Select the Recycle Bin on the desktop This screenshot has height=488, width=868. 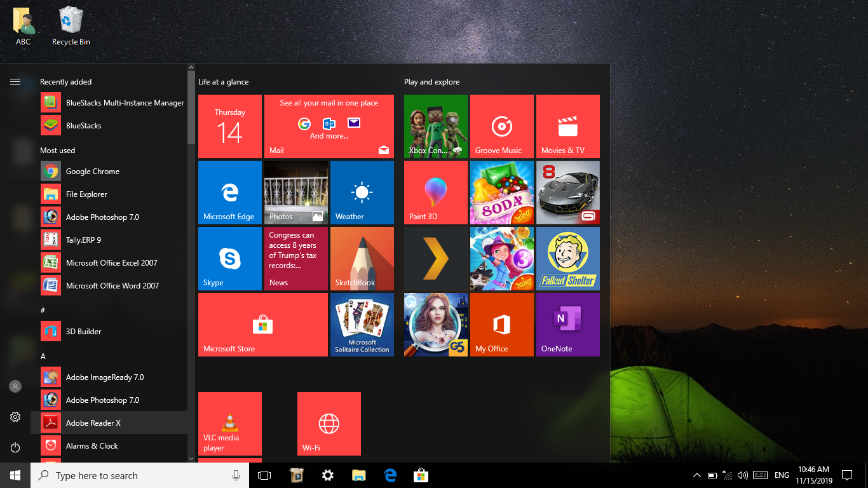(x=71, y=27)
